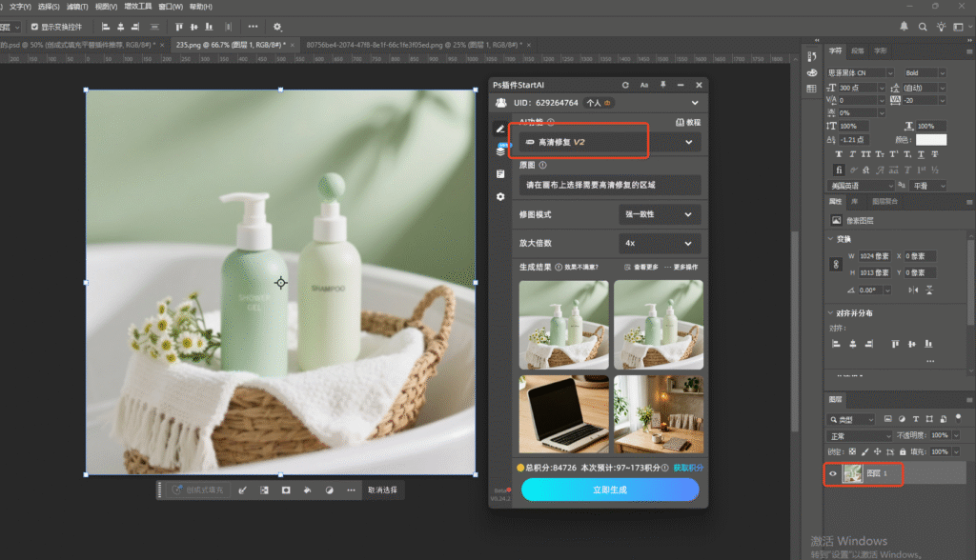Viewport: 976px width, 560px height.
Task: Open the notifications bell icon
Action: point(904,26)
